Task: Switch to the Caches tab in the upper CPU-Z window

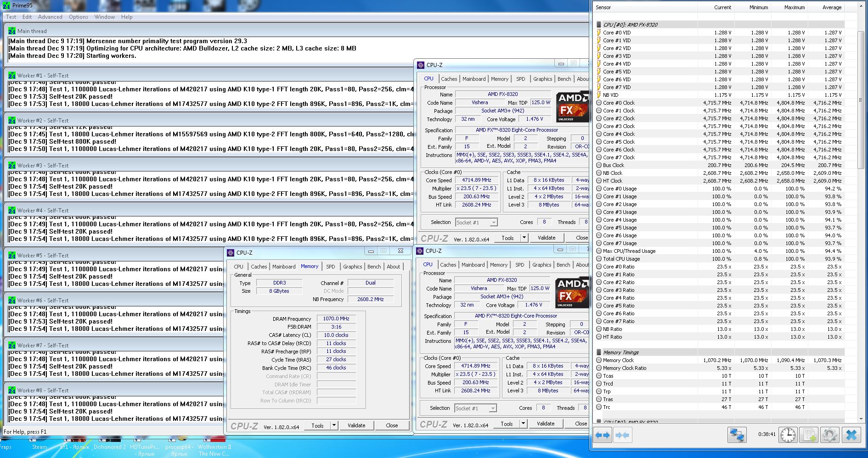Action: click(x=449, y=79)
